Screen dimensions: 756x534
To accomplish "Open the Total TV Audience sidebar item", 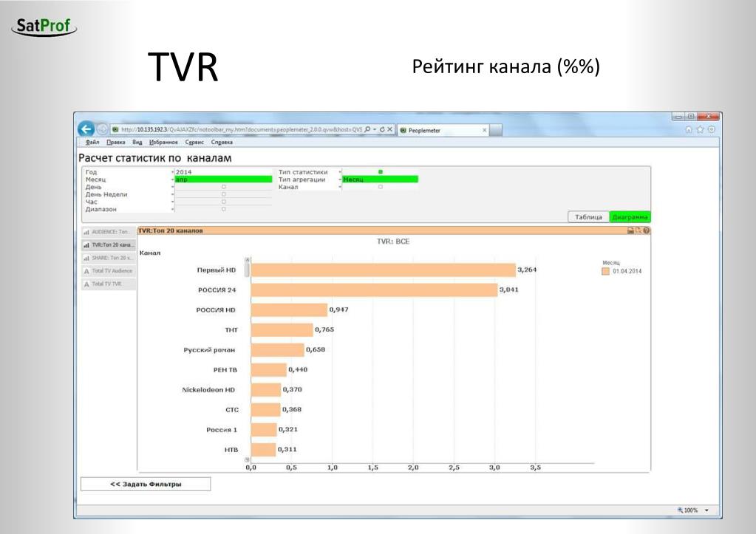I will point(109,271).
